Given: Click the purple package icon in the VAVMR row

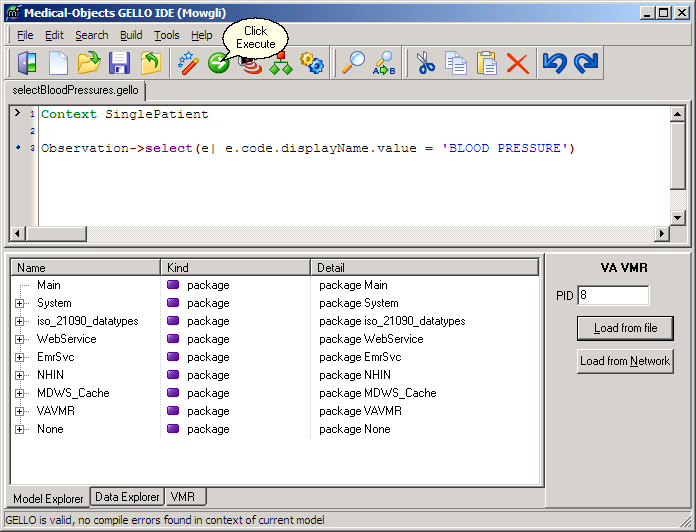Looking at the screenshot, I should coord(173,411).
